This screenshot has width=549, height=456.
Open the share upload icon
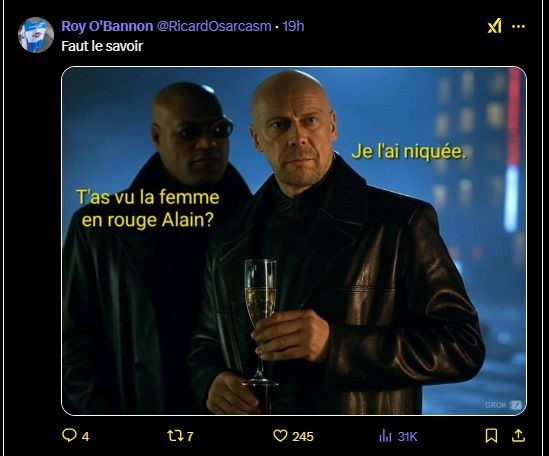click(519, 436)
